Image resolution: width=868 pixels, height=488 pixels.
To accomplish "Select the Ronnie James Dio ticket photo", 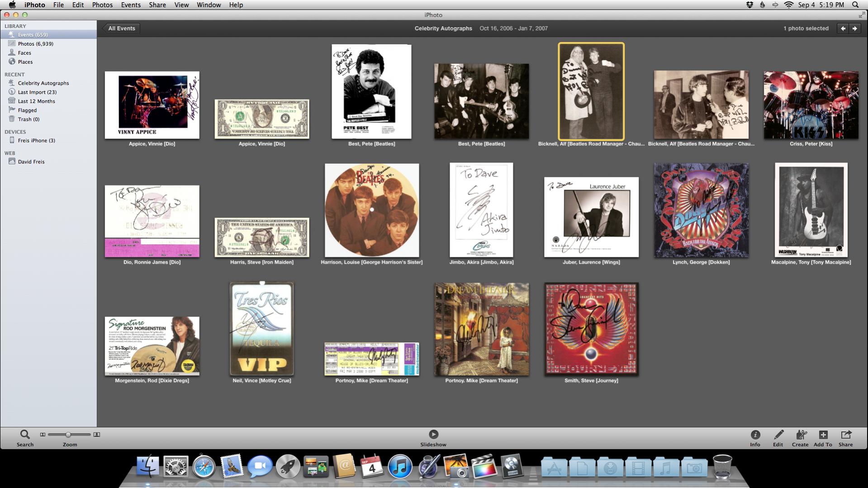I will [x=152, y=221].
